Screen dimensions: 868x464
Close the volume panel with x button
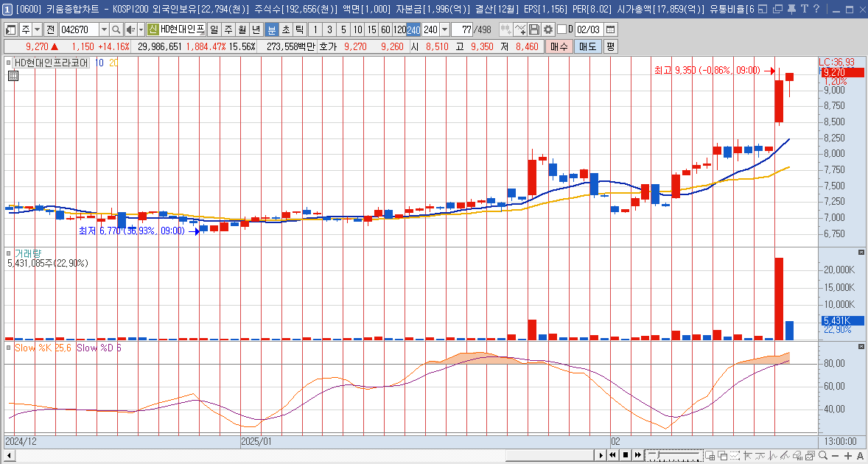[x=861, y=252]
